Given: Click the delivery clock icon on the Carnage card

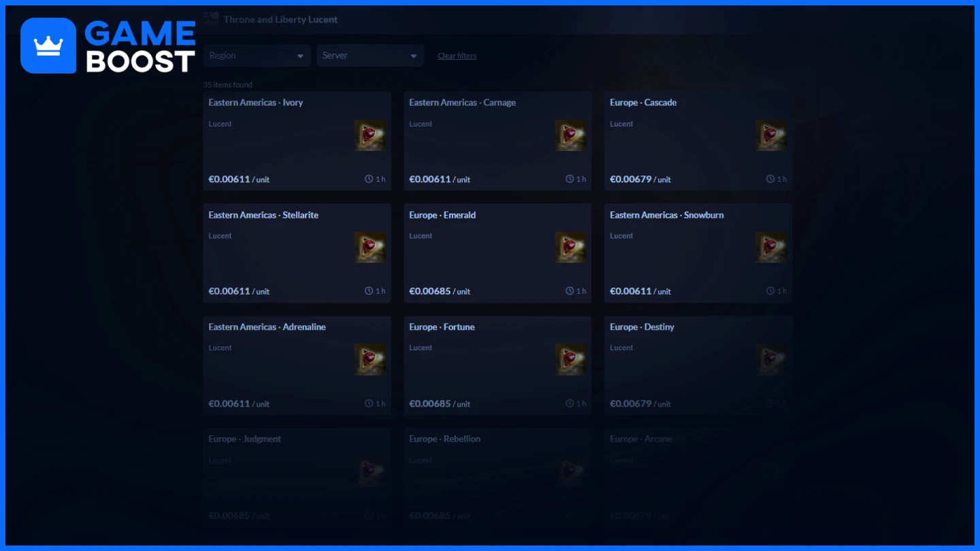Looking at the screenshot, I should click(570, 179).
